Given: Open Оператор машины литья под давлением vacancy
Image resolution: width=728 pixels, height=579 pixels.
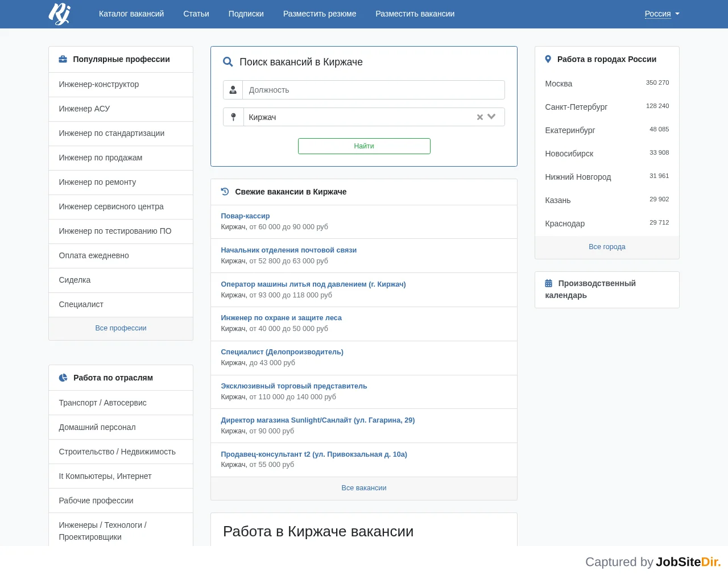Looking at the screenshot, I should [x=313, y=284].
